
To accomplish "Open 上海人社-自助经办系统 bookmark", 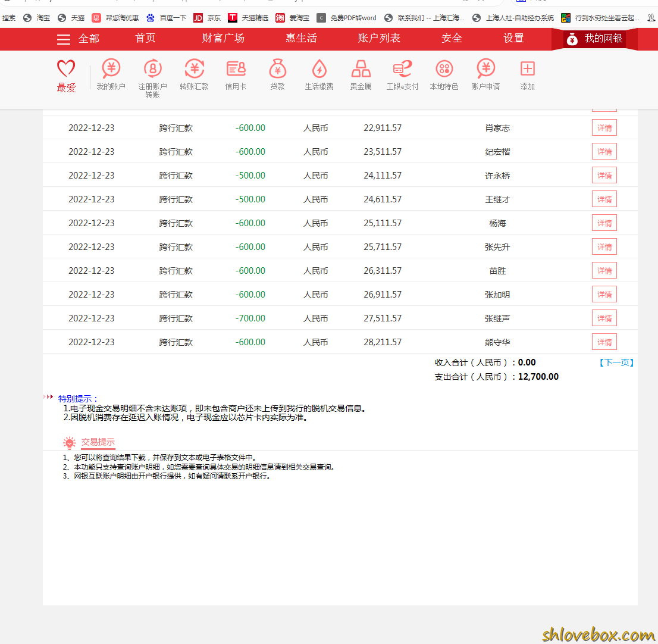I will pyautogui.click(x=513, y=18).
